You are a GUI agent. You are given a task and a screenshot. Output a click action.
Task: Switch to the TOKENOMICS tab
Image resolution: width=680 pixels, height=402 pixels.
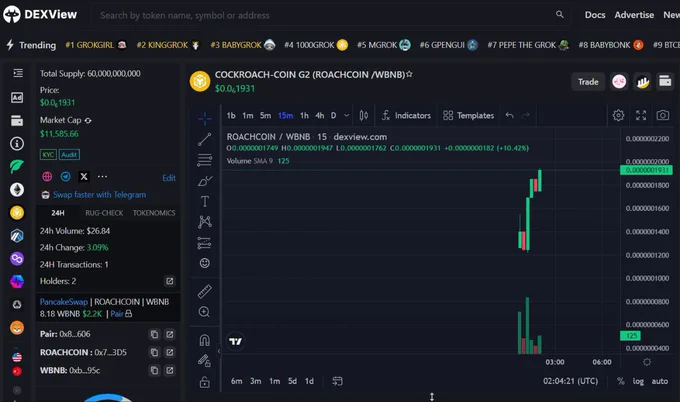[x=154, y=213]
